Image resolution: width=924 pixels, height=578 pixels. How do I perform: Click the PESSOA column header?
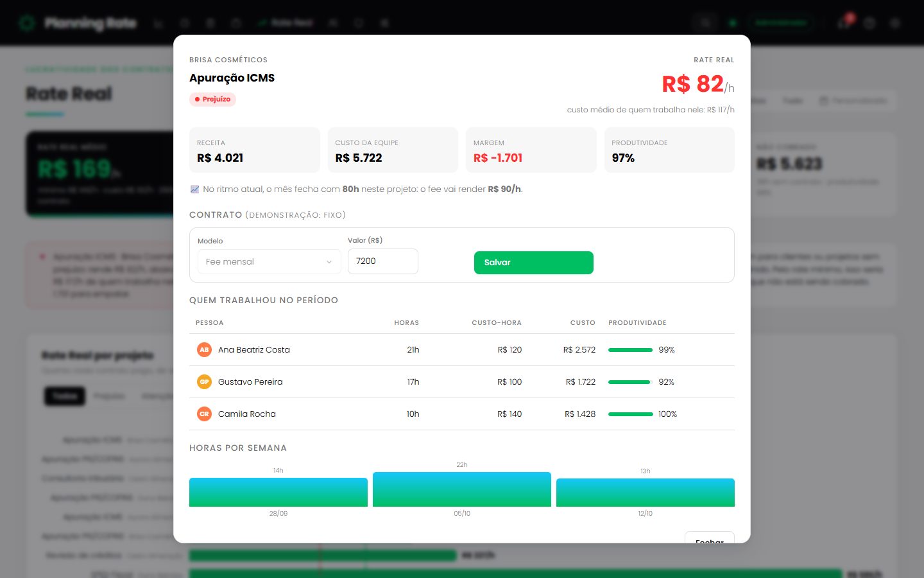click(x=210, y=323)
